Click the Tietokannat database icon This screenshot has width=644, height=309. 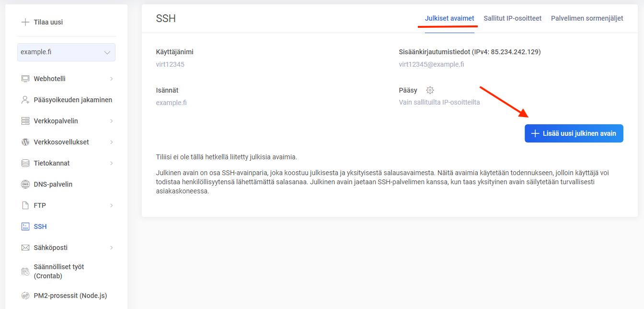(x=25, y=163)
